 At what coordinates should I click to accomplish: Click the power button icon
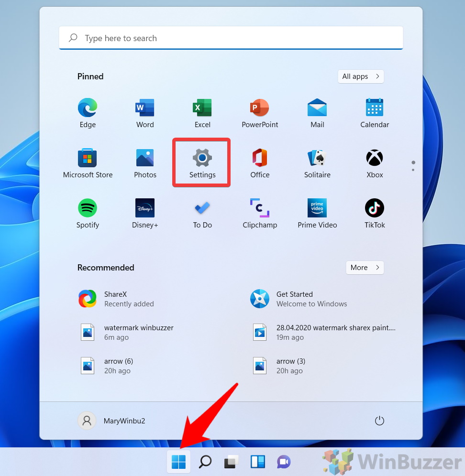click(x=379, y=421)
